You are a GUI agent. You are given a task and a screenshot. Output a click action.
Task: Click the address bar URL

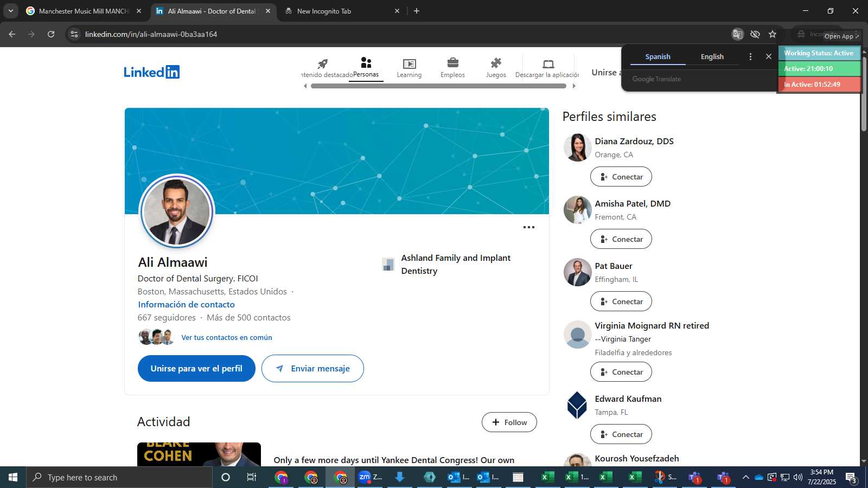(x=151, y=34)
